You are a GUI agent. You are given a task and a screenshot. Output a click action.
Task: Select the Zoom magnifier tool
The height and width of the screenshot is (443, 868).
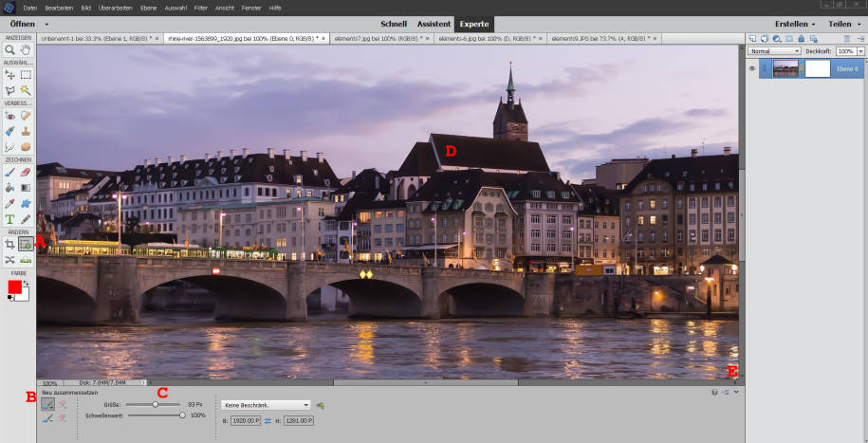click(x=9, y=49)
